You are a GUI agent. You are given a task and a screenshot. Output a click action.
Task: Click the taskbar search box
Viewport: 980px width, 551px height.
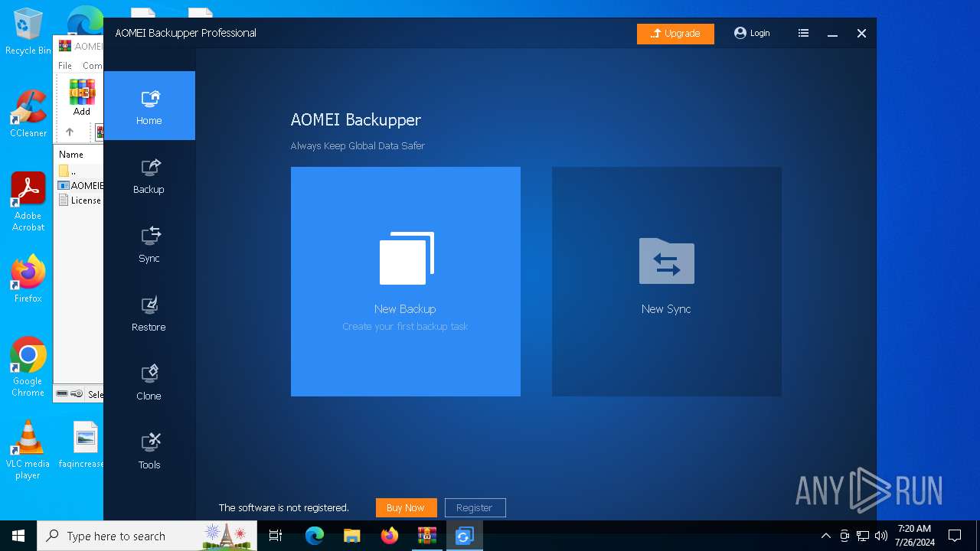(x=147, y=536)
